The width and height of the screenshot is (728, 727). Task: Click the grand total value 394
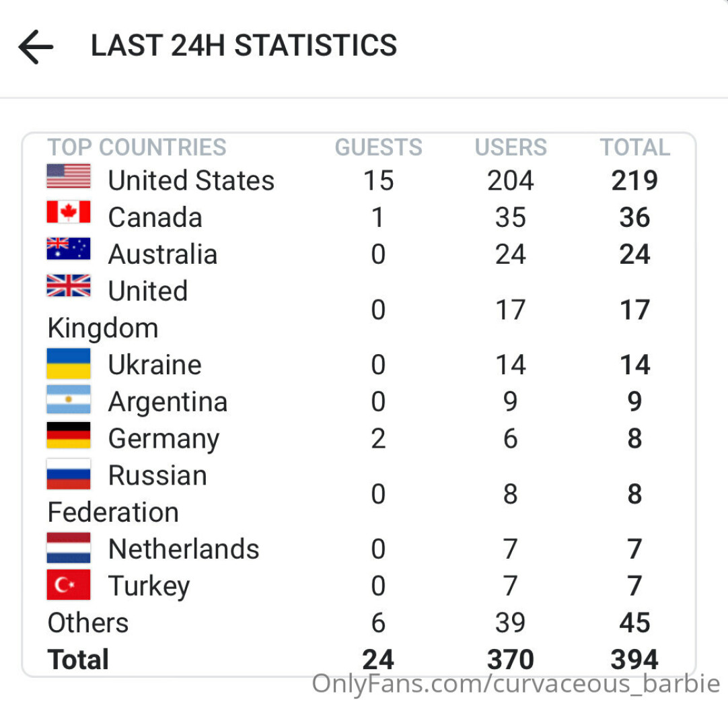click(634, 660)
